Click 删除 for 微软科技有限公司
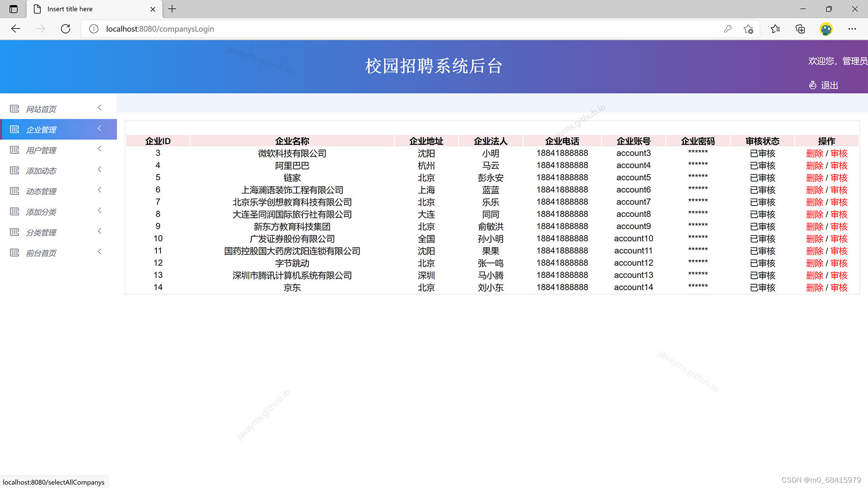This screenshot has width=868, height=488. click(815, 153)
